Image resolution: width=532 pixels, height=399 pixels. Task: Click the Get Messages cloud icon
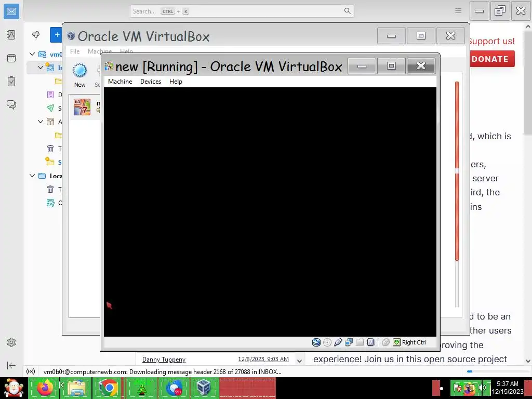point(36,35)
